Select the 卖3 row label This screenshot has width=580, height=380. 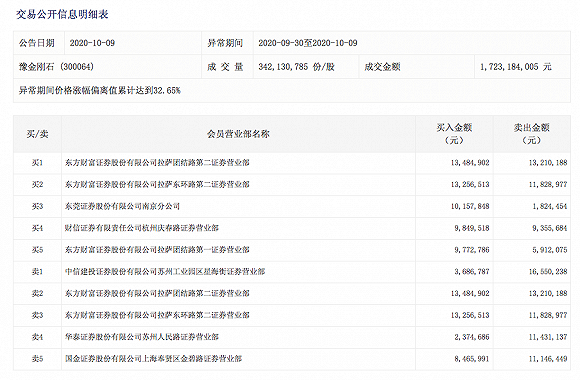tap(37, 315)
